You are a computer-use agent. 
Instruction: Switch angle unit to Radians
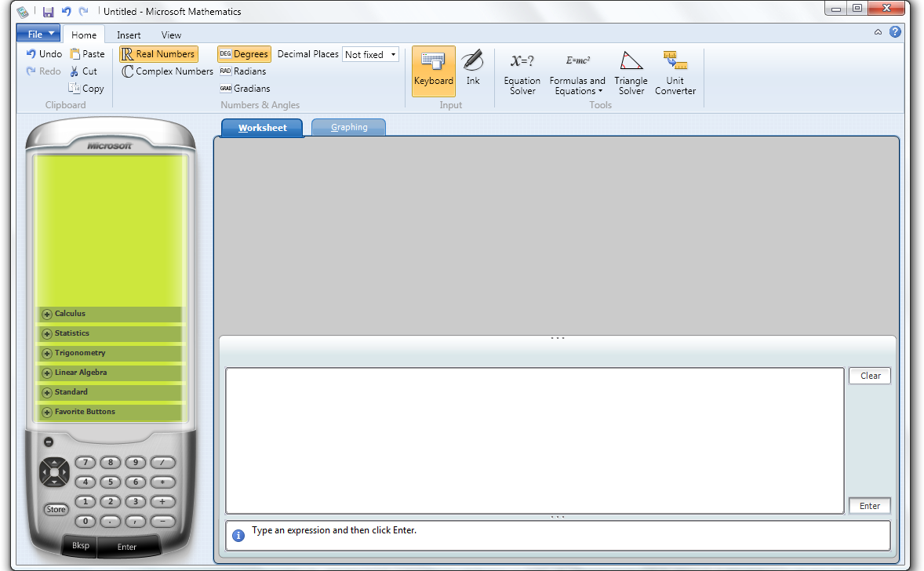(243, 71)
